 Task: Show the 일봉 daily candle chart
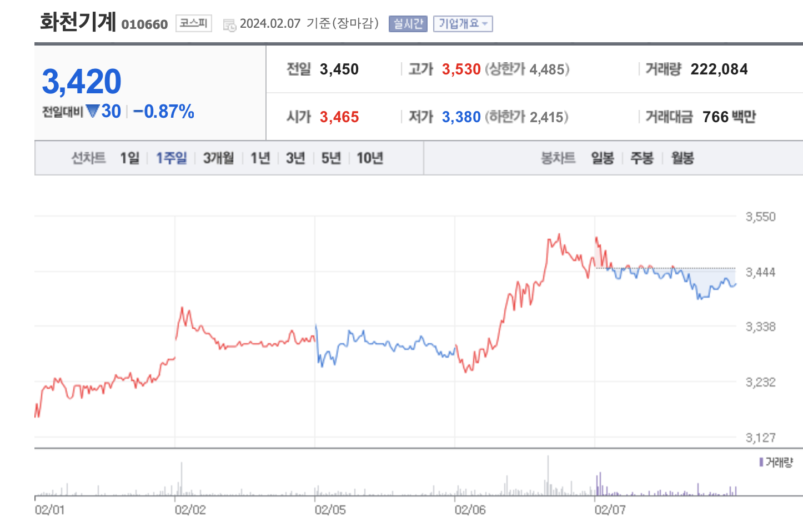point(603,158)
